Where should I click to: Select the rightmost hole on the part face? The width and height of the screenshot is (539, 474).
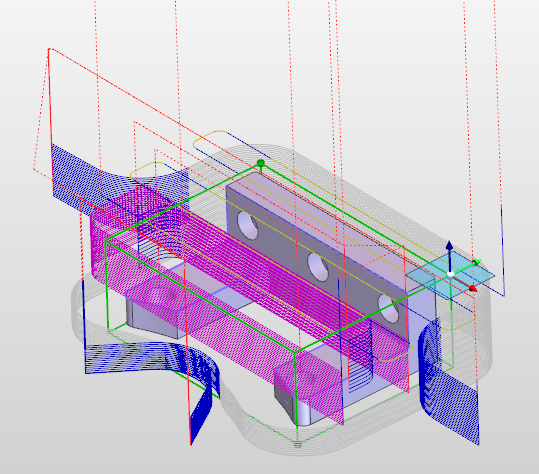[389, 309]
